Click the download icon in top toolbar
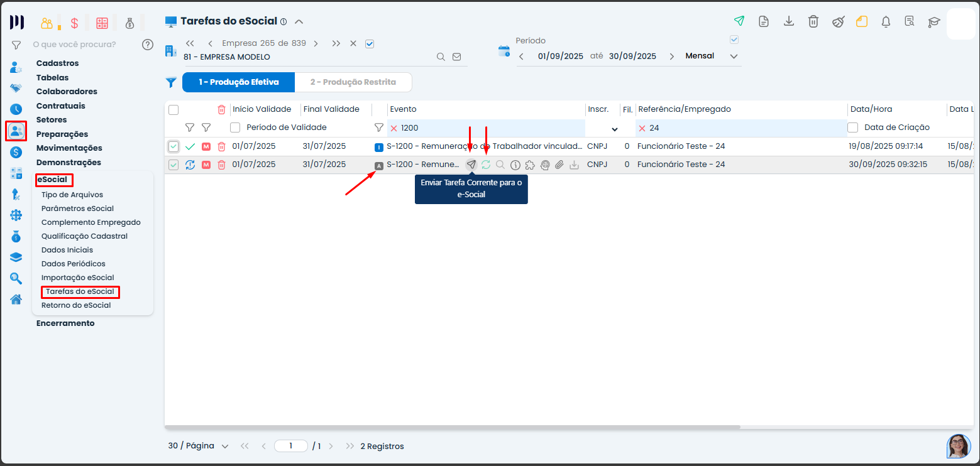The image size is (980, 466). (x=788, y=21)
